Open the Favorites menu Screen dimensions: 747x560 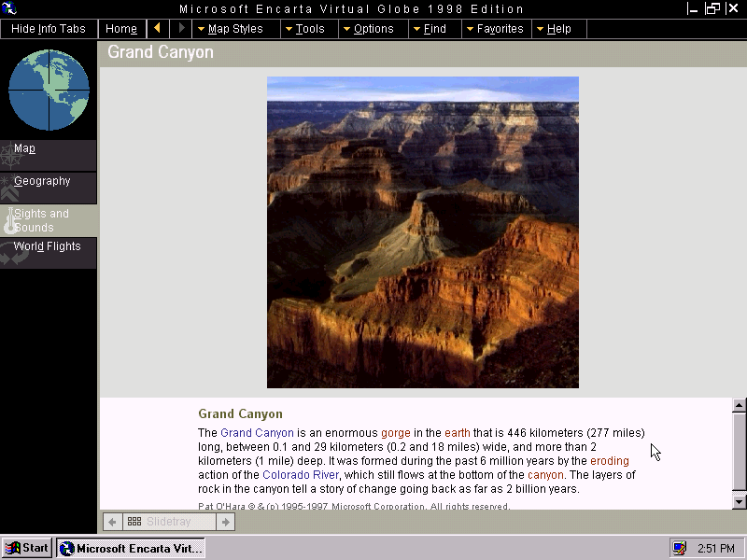(x=496, y=29)
